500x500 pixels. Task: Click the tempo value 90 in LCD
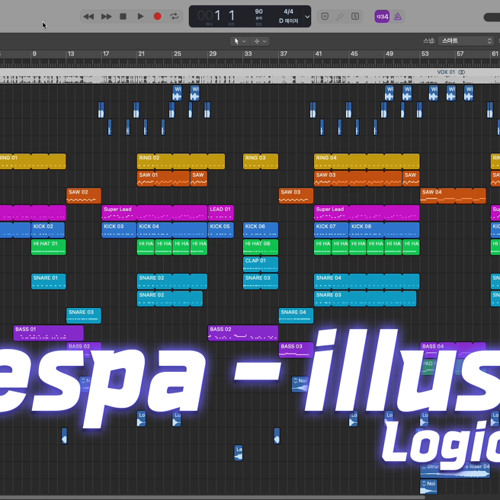point(259,12)
